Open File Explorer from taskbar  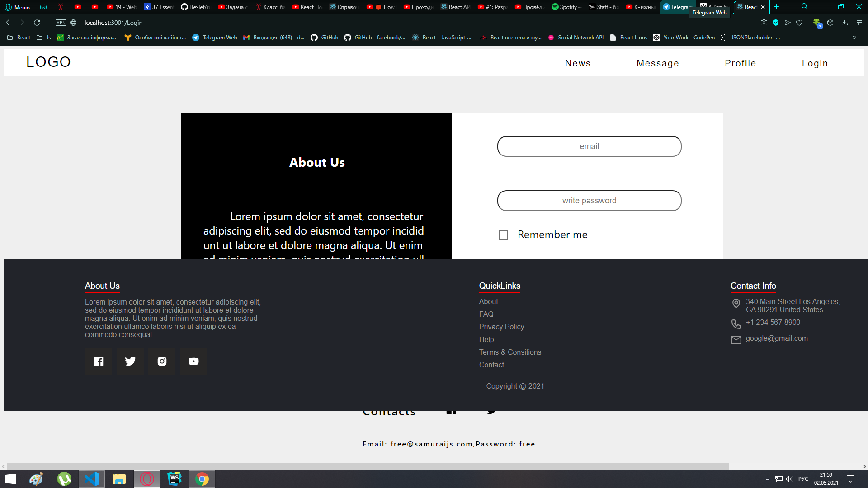coord(119,479)
